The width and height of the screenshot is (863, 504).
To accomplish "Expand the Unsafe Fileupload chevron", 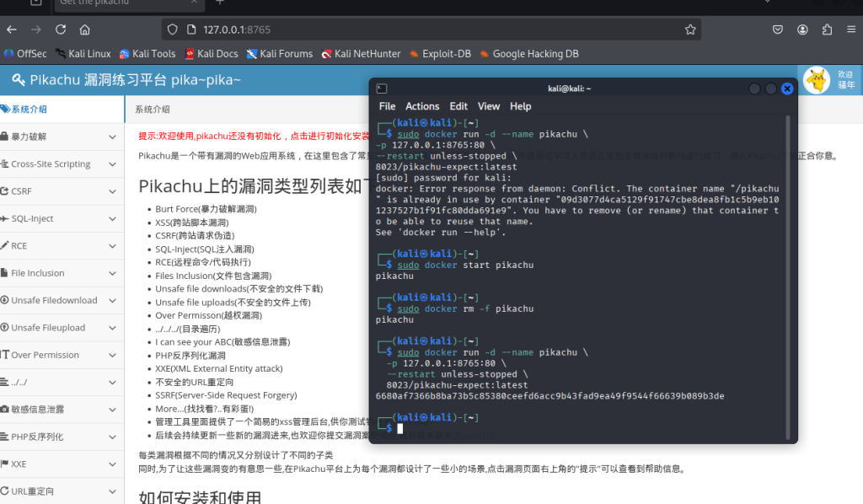I will (113, 328).
